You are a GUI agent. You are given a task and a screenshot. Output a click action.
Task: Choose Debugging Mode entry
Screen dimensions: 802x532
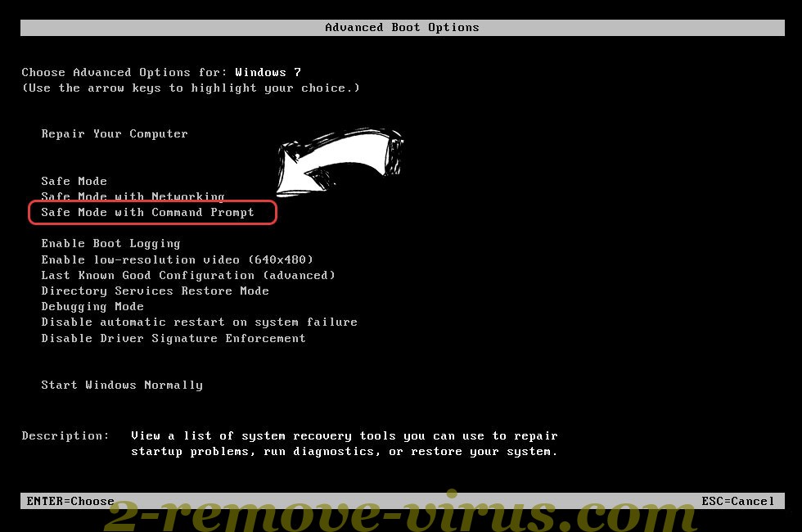click(92, 307)
